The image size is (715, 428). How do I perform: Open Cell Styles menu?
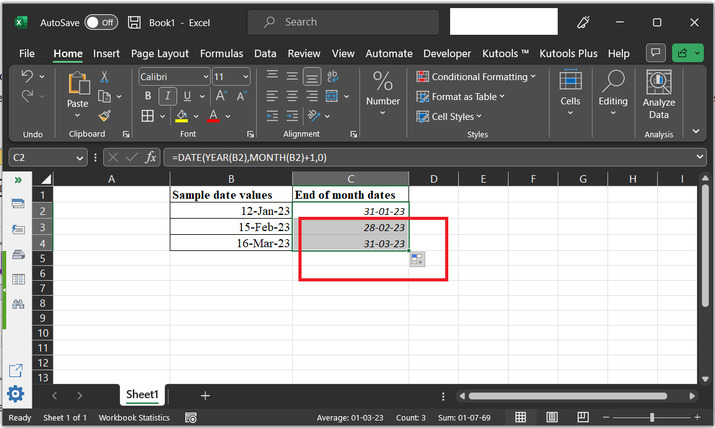449,117
